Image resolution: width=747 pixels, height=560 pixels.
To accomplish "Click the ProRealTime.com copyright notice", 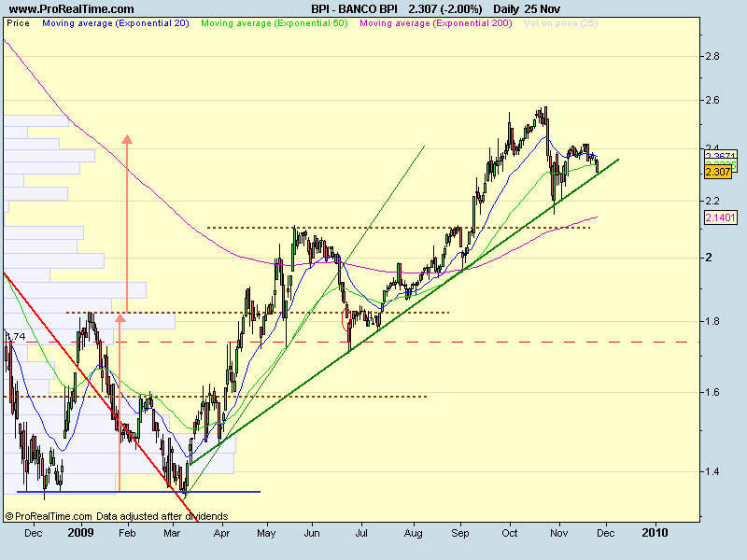I will coord(116,516).
